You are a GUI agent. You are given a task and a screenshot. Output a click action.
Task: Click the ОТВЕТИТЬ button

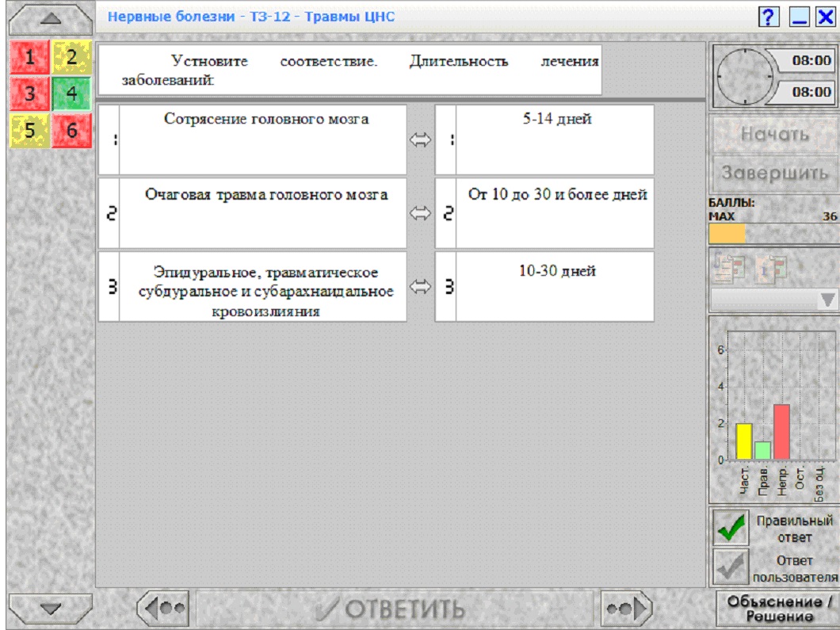click(395, 609)
